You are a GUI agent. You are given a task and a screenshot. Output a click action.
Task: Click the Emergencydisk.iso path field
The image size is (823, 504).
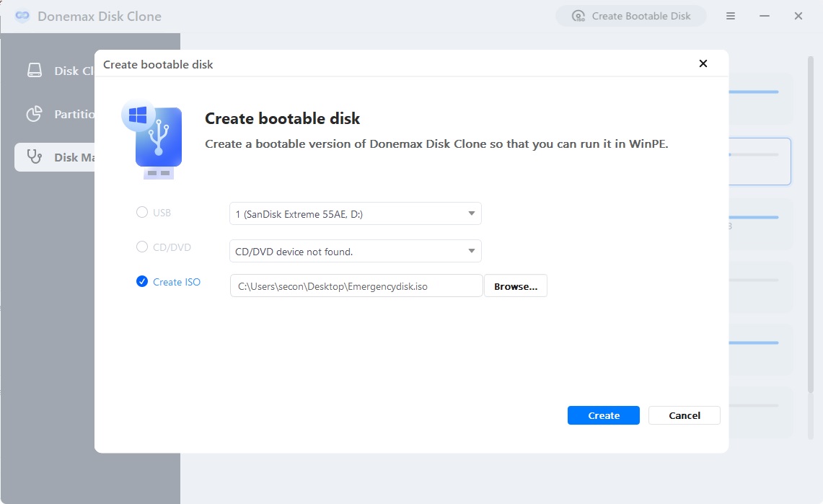pos(356,286)
